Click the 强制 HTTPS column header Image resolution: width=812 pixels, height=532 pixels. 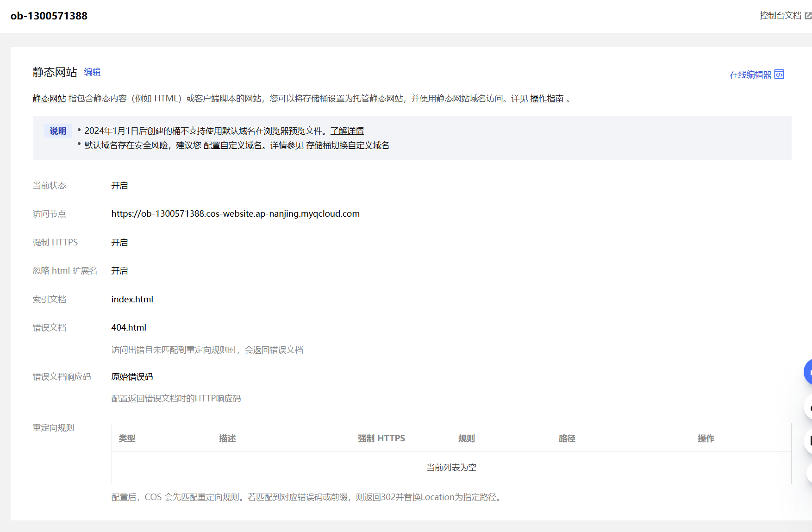pyautogui.click(x=381, y=438)
